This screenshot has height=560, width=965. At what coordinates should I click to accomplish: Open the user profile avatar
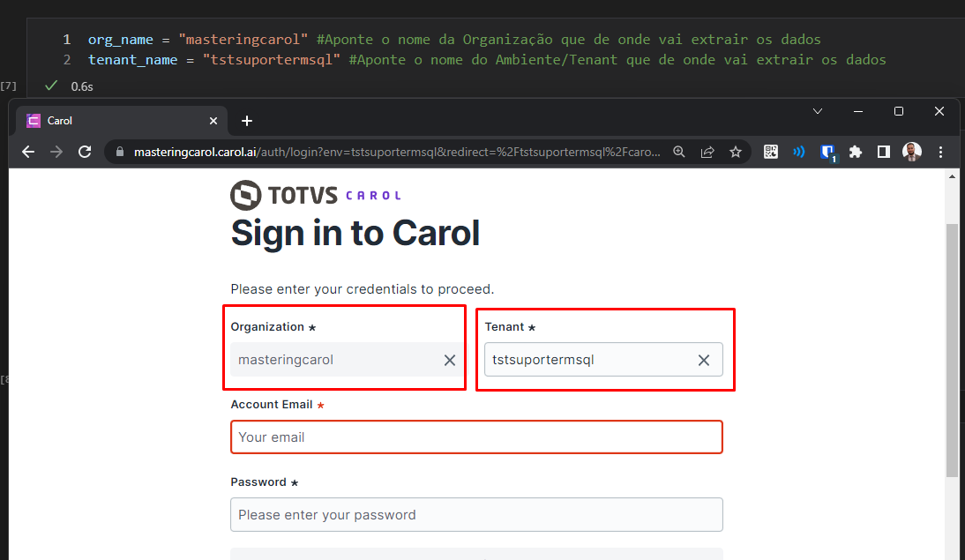[912, 152]
